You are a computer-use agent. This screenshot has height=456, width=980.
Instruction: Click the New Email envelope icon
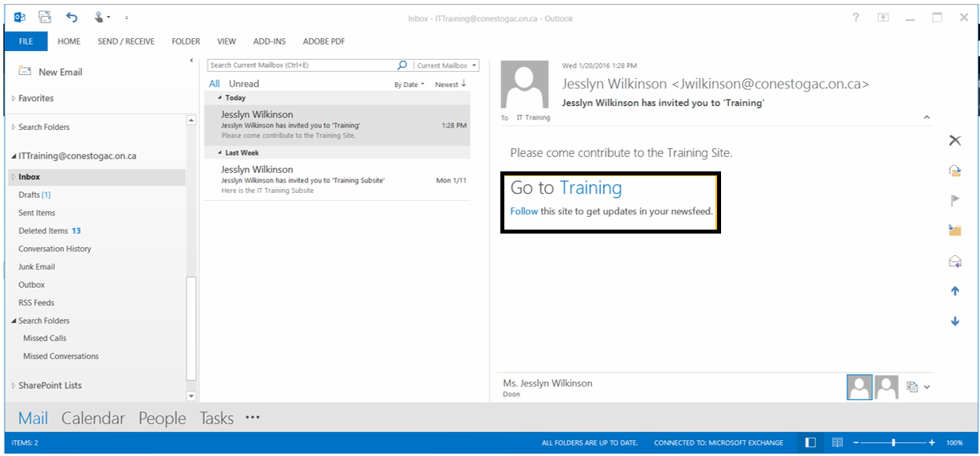click(25, 71)
